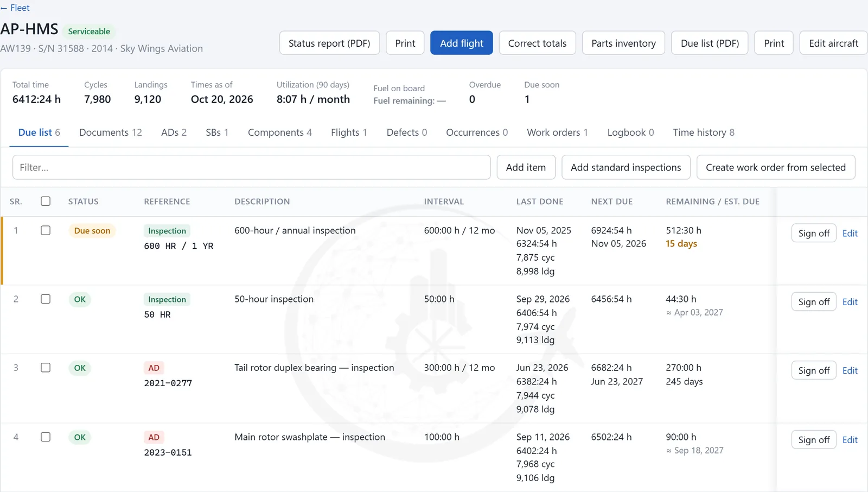This screenshot has height=492, width=868.
Task: Click Print next to Status report
Action: [x=405, y=43]
